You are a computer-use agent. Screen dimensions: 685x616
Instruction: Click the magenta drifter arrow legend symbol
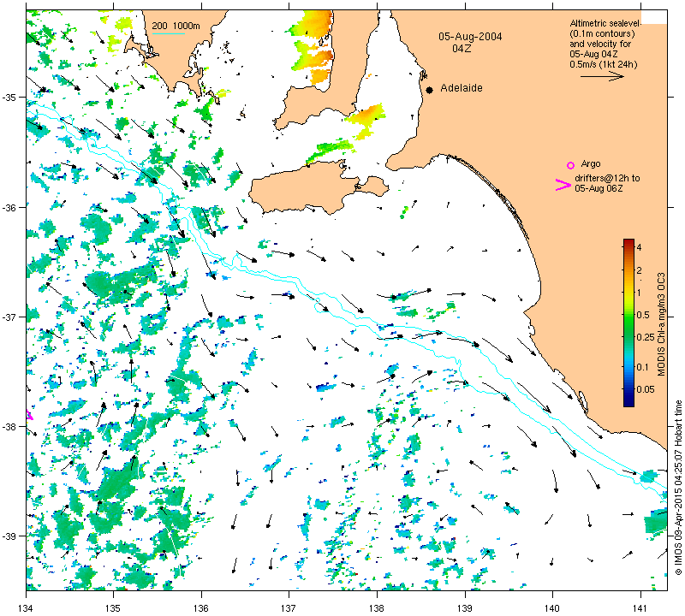pos(563,185)
